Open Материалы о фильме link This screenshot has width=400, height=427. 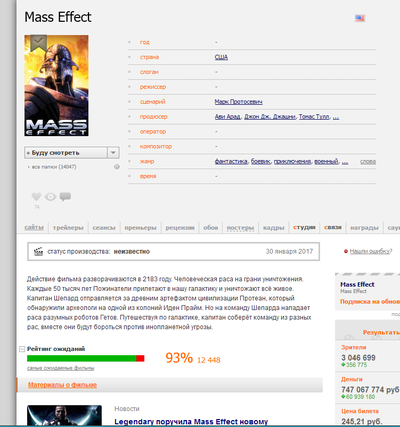point(62,385)
